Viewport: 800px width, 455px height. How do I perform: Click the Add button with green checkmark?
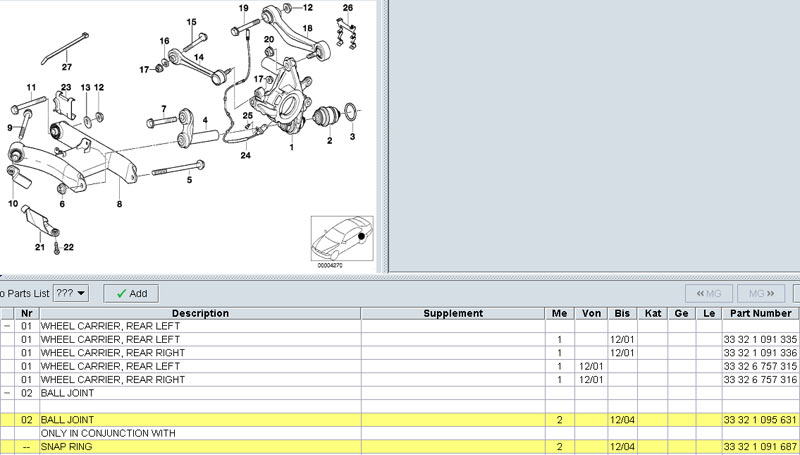click(131, 293)
